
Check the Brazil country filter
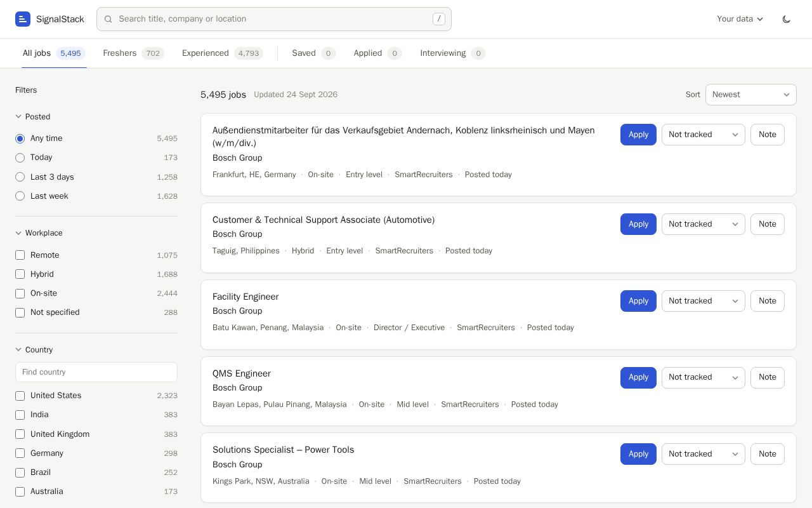coord(20,472)
